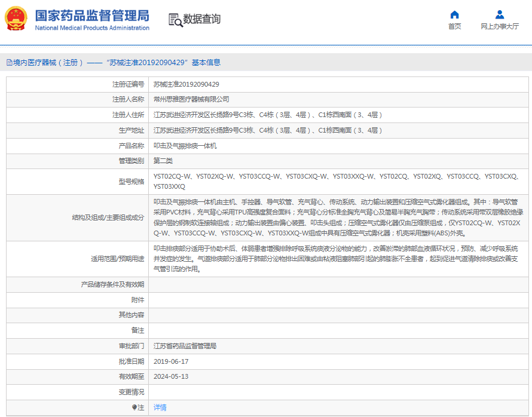Click the 附件 row label
The width and height of the screenshot is (532, 417).
tap(137, 300)
